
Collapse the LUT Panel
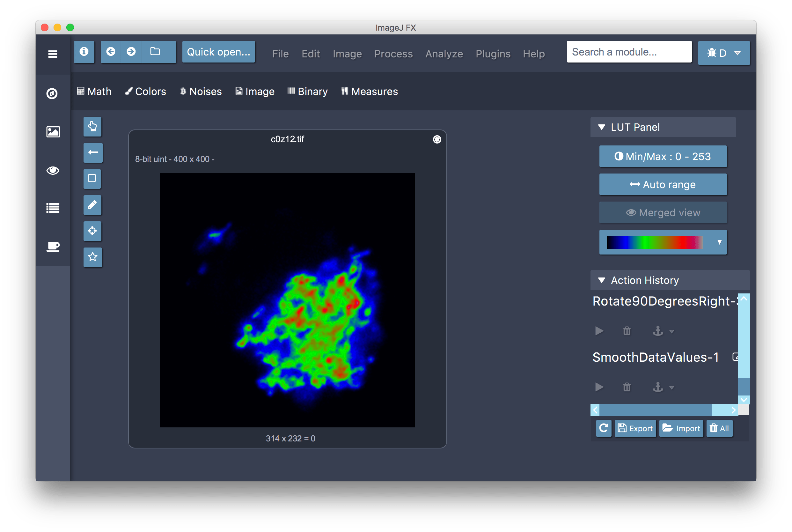point(602,127)
